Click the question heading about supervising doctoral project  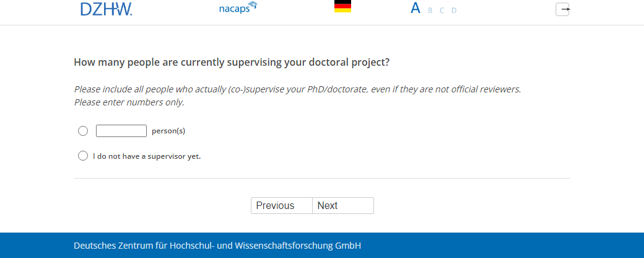point(232,63)
